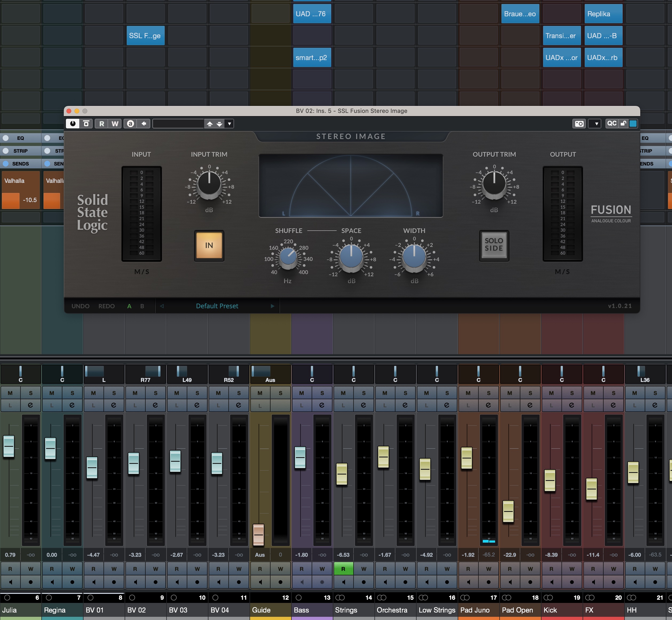Enable monitor speaker on Julia channel
This screenshot has width=672, height=620.
10,582
